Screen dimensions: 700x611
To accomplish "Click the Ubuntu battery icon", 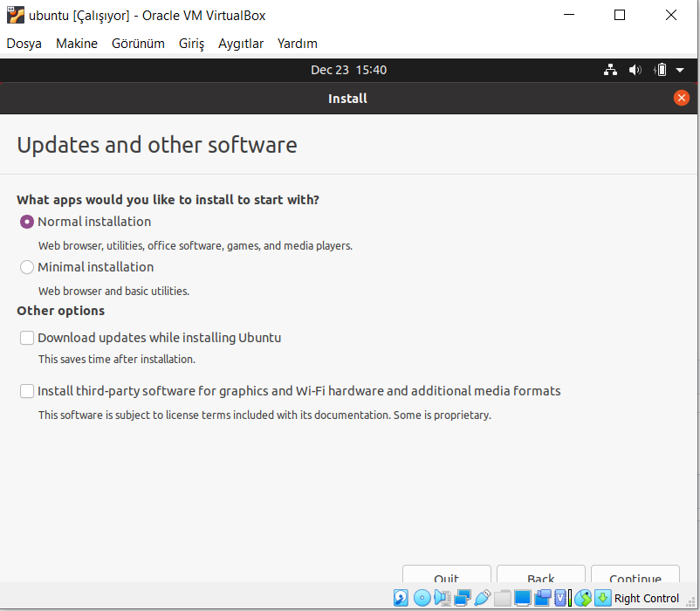I will 660,70.
